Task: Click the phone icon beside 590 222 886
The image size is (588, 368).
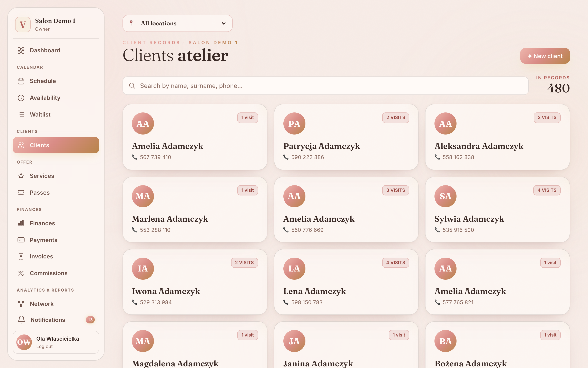Action: coord(286,157)
